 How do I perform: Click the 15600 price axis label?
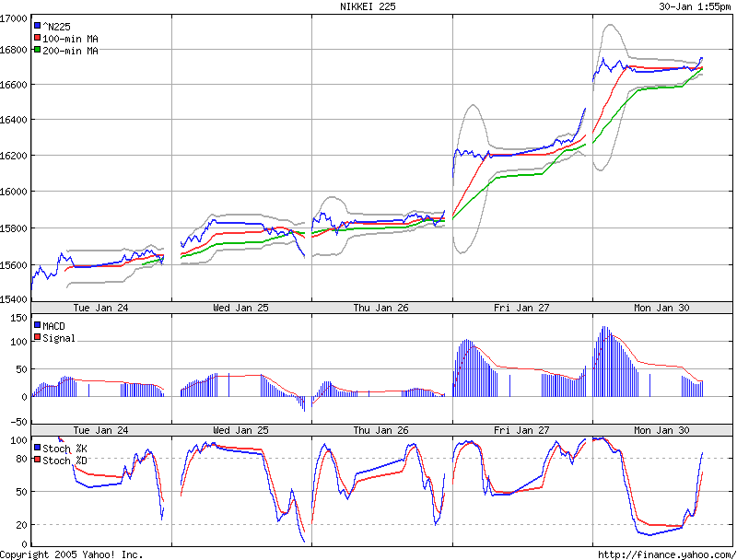tap(14, 265)
